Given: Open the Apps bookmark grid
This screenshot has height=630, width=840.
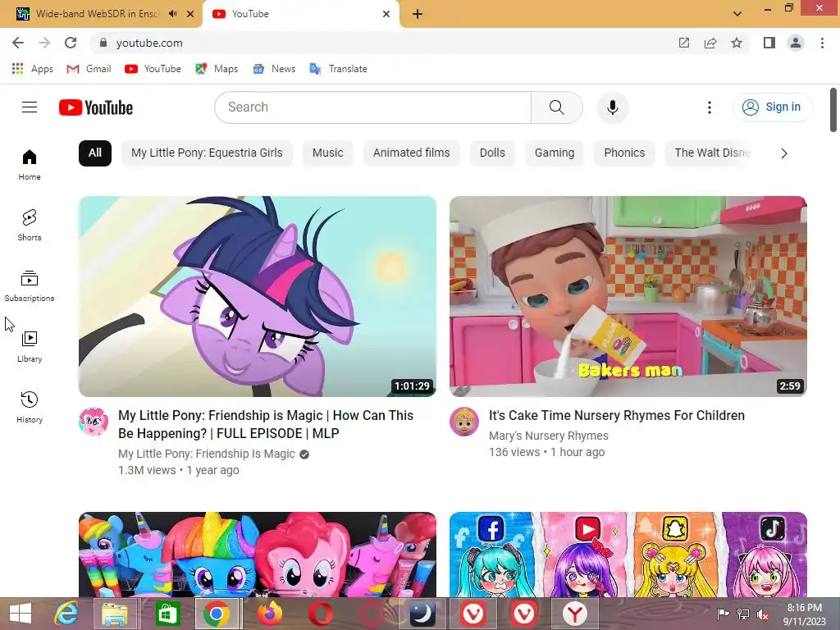Looking at the screenshot, I should (32, 69).
